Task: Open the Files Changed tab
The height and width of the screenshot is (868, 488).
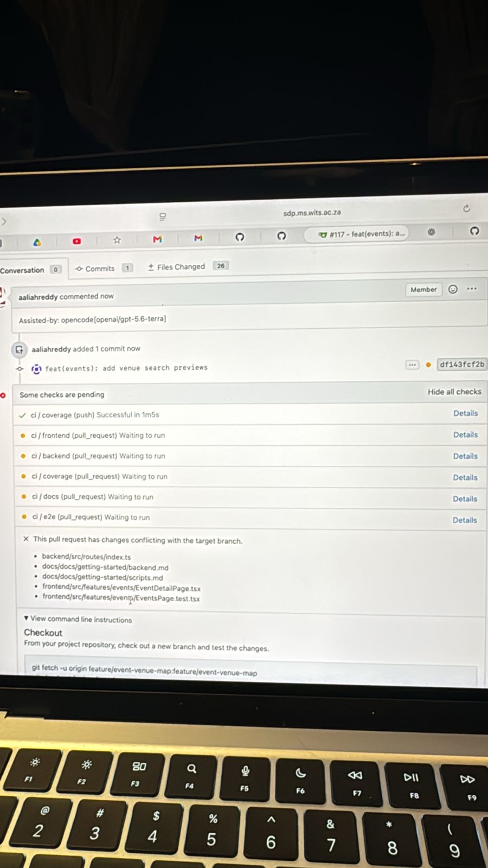Action: (188, 266)
